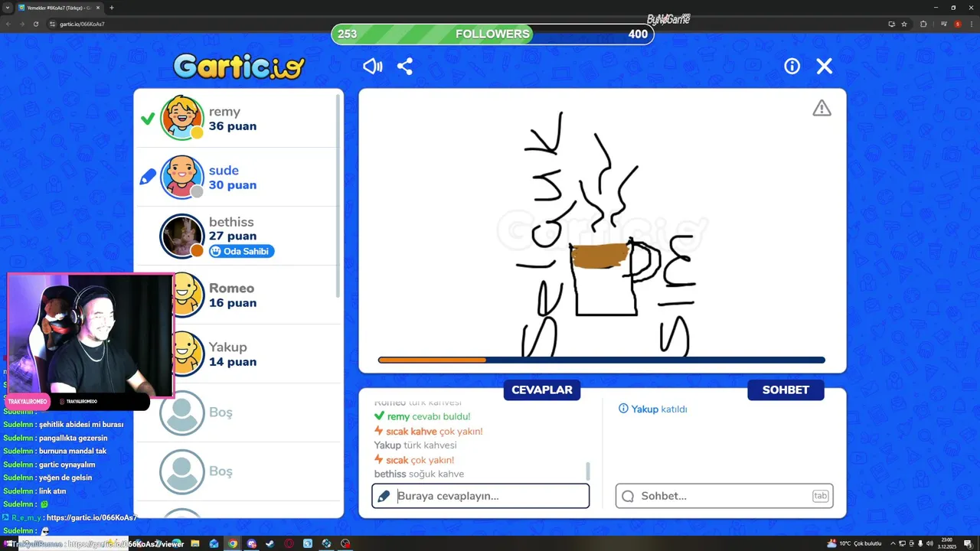Open Steam from the taskbar
This screenshot has width=980, height=551.
269,543
